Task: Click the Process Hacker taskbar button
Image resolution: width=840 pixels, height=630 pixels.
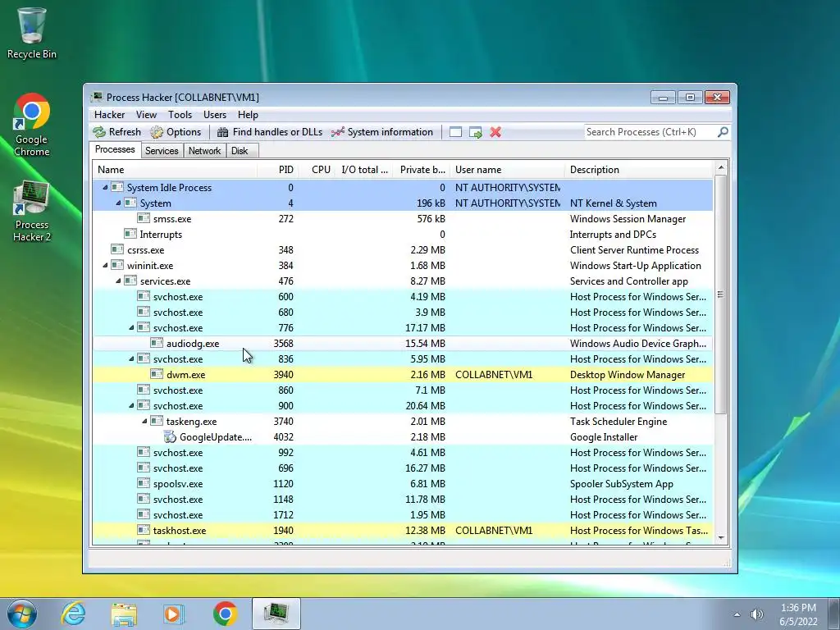Action: (x=276, y=614)
